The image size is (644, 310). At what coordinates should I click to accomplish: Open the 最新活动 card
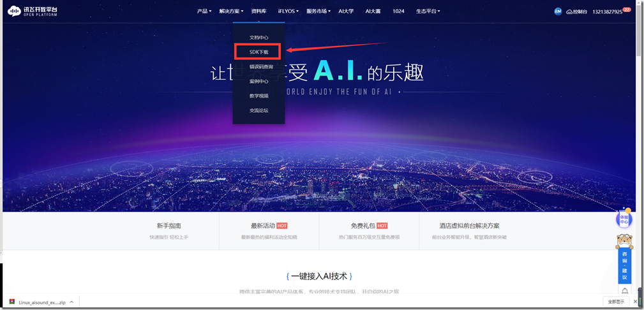pos(269,231)
